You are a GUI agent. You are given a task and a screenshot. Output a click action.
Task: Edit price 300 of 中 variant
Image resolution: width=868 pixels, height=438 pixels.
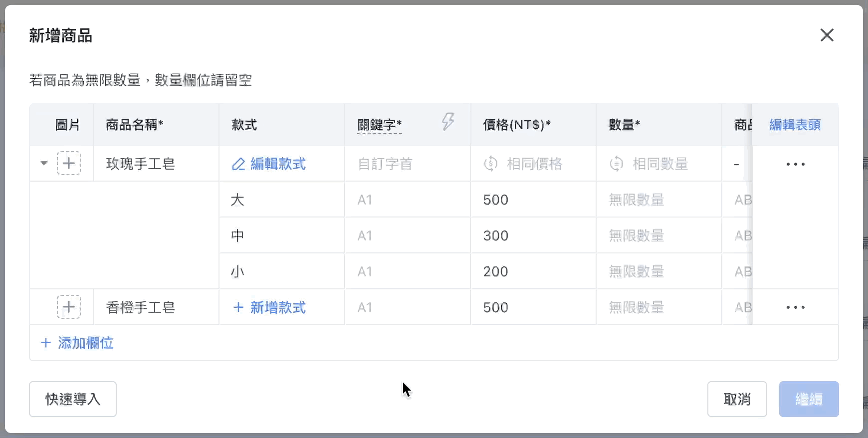coord(533,235)
